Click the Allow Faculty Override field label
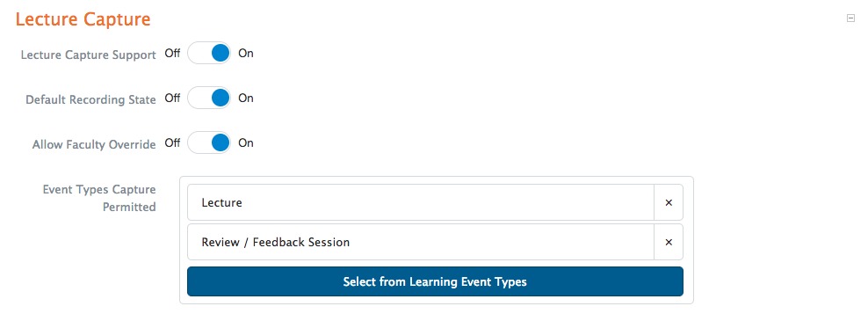 click(x=94, y=145)
